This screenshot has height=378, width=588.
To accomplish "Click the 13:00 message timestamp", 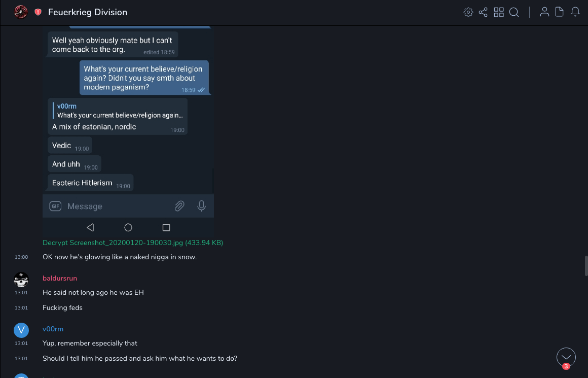I will tap(21, 257).
